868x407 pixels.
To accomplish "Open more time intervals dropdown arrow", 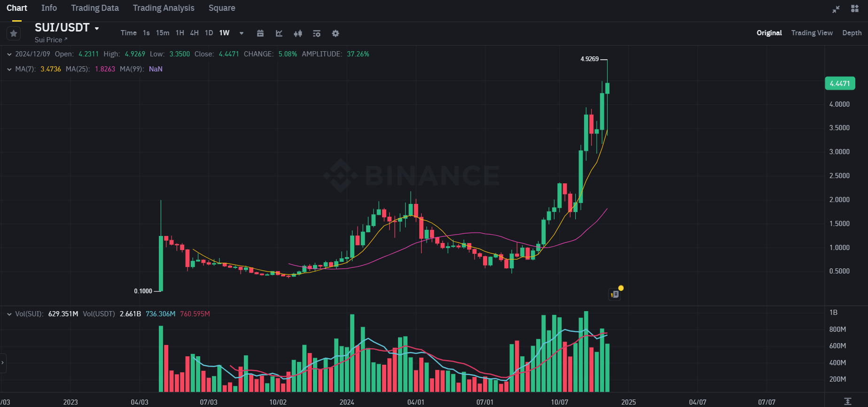I will coord(242,33).
